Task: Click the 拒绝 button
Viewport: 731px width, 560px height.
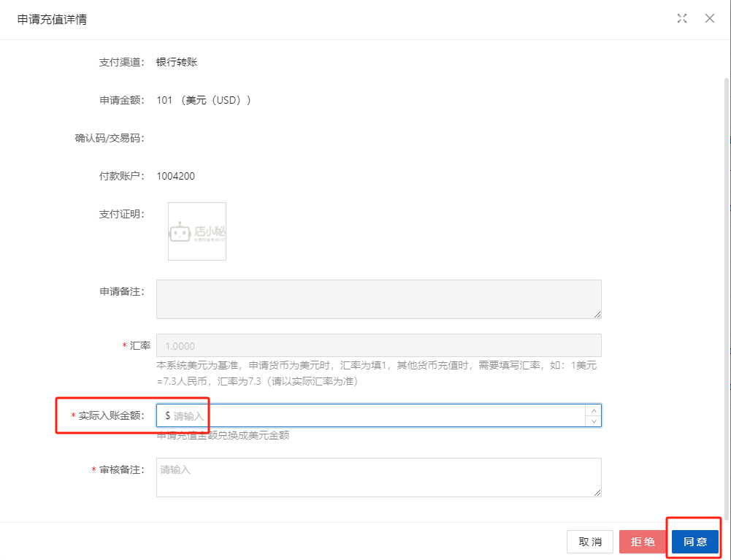Action: [x=643, y=542]
